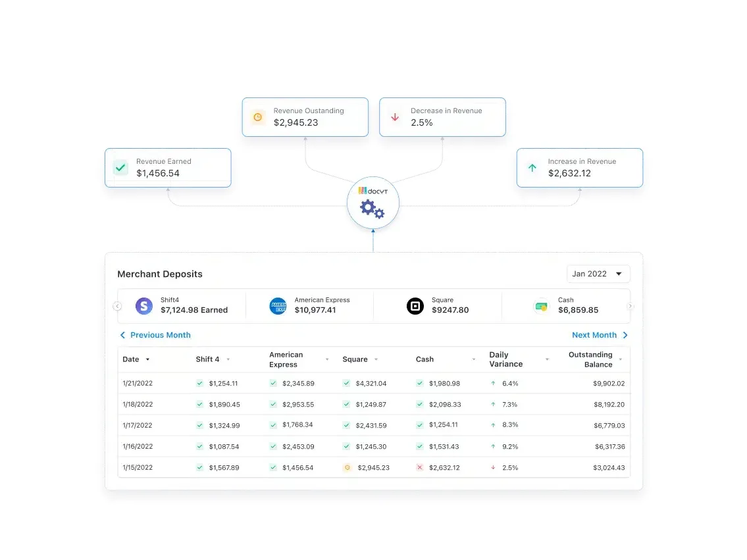Select the Shift4 $7,124.98 Earned card

coord(182,306)
